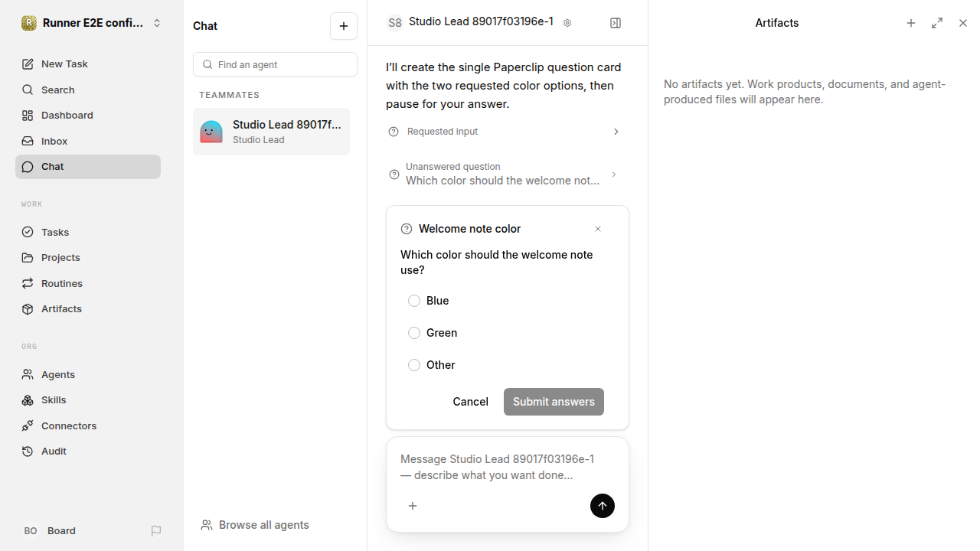The image size is (980, 551).
Task: Browse all agents link
Action: coord(255,525)
